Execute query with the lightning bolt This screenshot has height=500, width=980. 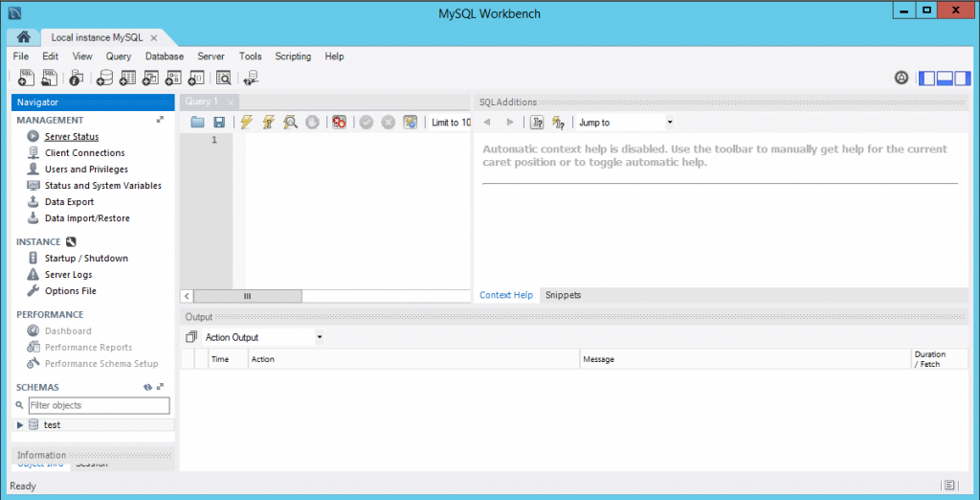pyautogui.click(x=246, y=123)
